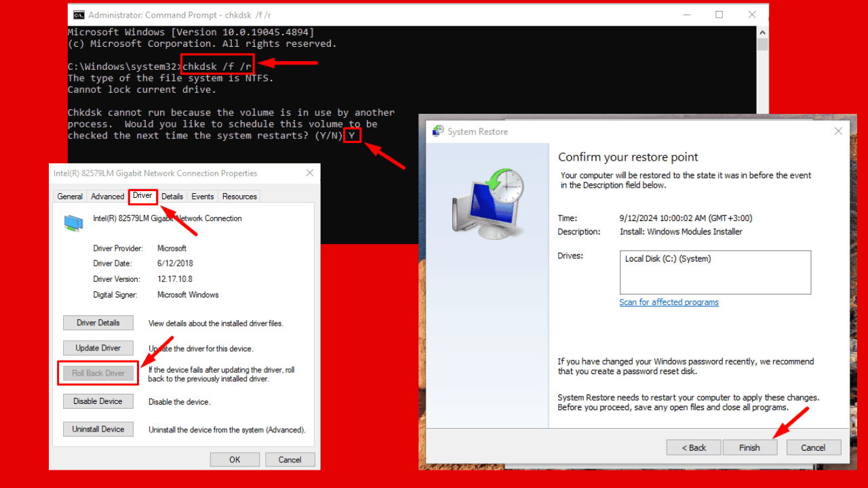Click Update Driver for the network adapter
Screen dimensions: 868x488
[98, 348]
